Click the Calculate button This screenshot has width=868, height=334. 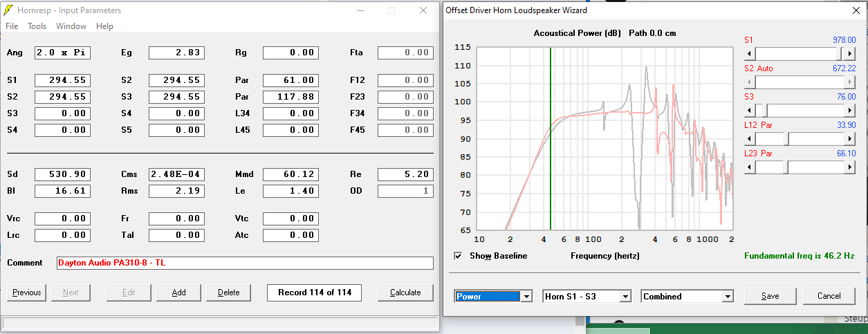tap(405, 293)
